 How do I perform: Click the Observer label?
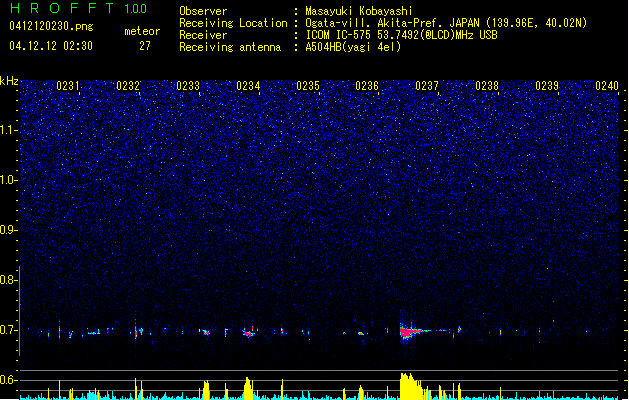pyautogui.click(x=203, y=11)
